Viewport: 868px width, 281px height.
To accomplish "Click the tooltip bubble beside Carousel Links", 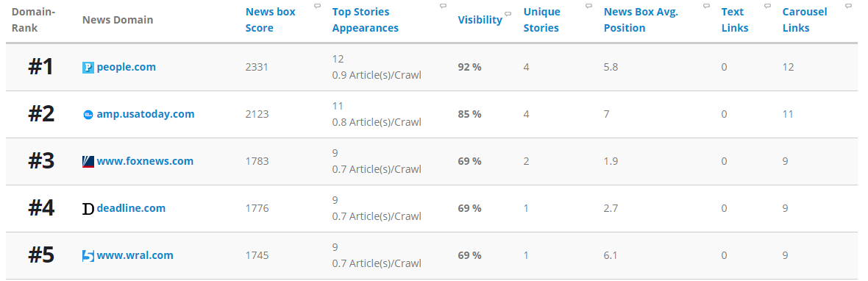I will (x=848, y=6).
